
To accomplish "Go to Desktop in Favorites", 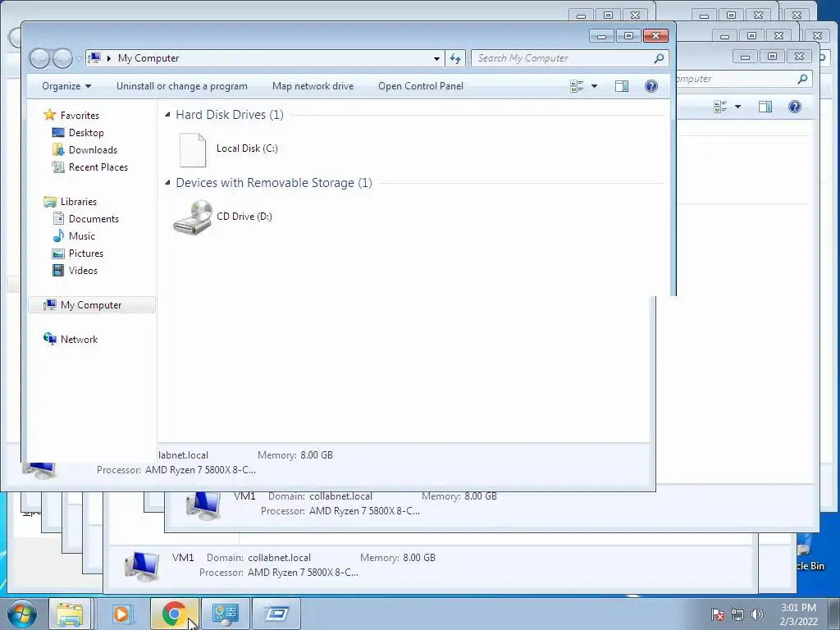I will pyautogui.click(x=85, y=132).
